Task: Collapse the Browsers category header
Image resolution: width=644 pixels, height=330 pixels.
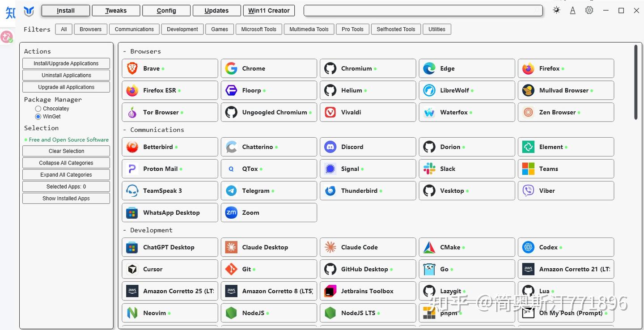Action: pyautogui.click(x=142, y=51)
